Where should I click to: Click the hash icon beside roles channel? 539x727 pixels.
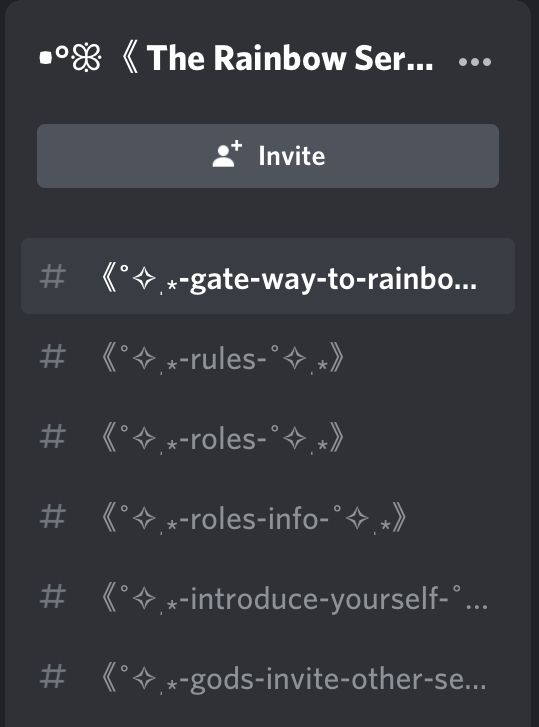tap(52, 437)
